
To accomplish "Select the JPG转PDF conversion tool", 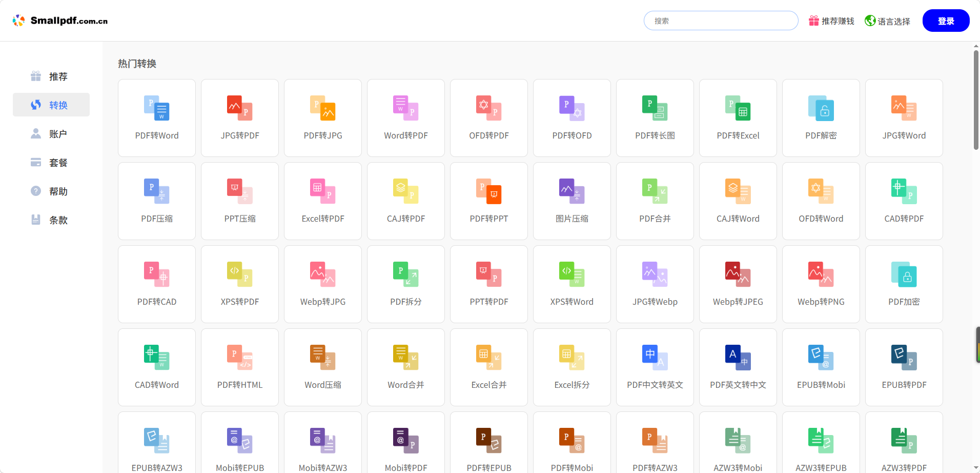I will tap(240, 118).
